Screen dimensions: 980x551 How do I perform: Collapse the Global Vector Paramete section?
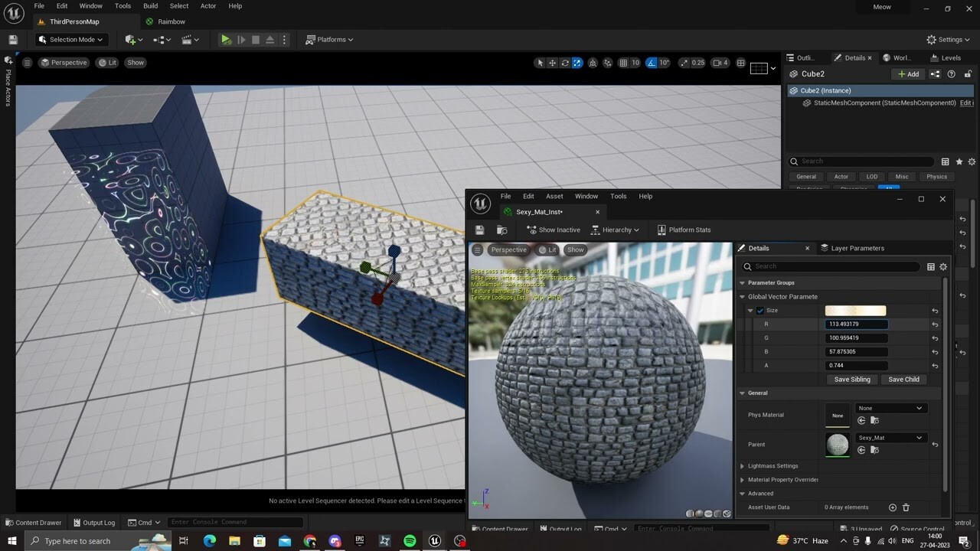tap(741, 296)
